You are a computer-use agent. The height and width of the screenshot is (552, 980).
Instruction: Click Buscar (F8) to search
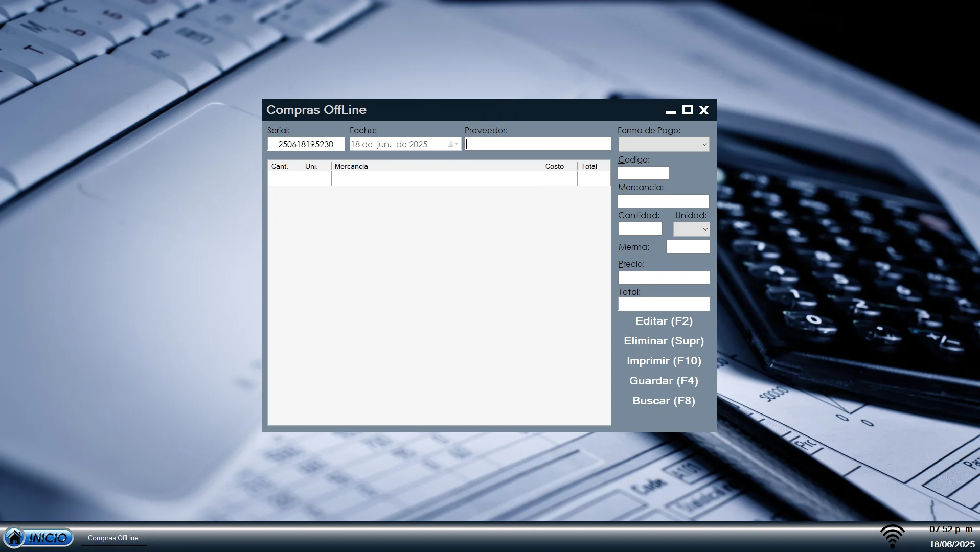pos(663,401)
